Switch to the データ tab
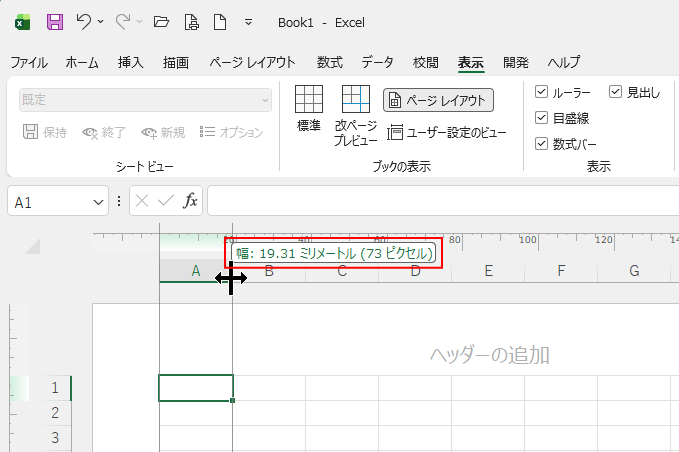Screen dimensions: 679x452 378,62
